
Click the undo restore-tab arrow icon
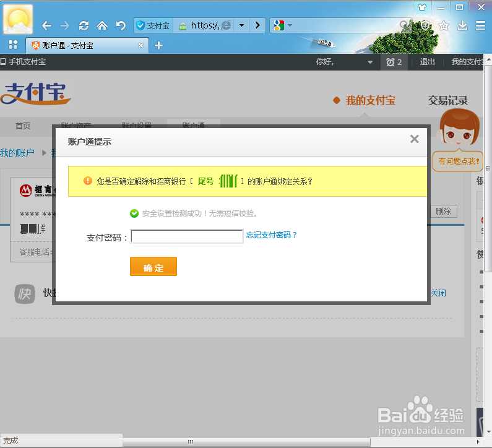[x=121, y=25]
